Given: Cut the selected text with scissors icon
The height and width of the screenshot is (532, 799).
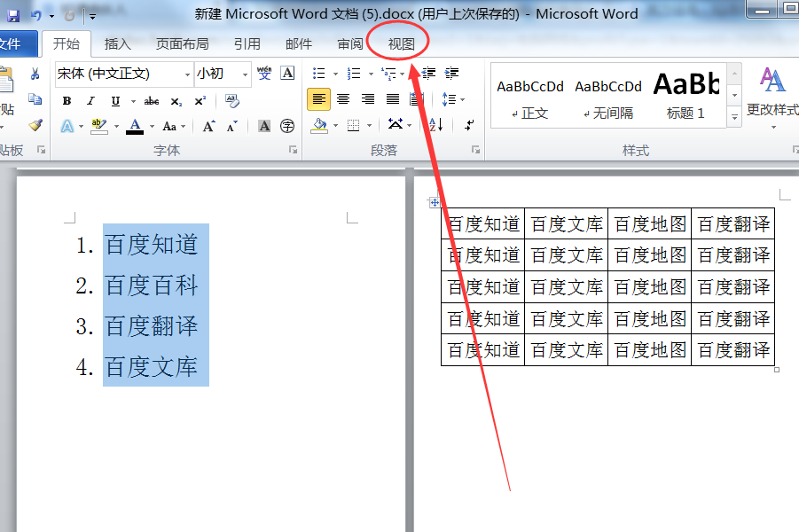Looking at the screenshot, I should point(35,74).
